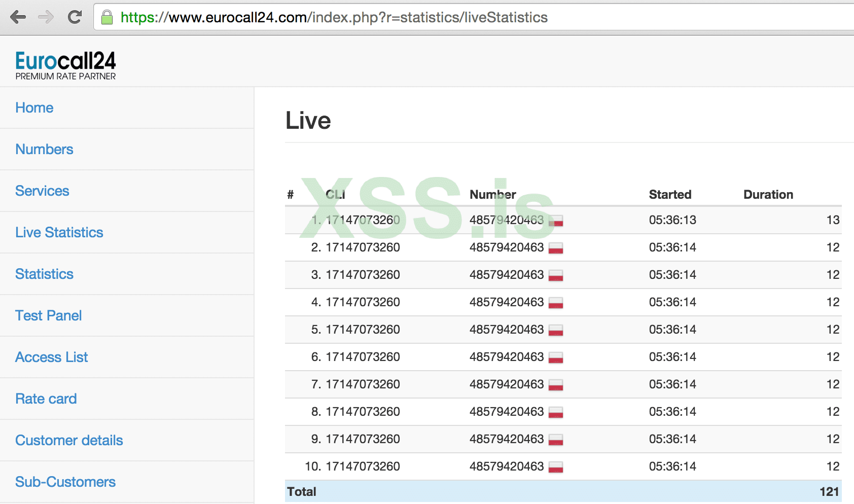Select Live Statistics in sidebar
The image size is (854, 504).
[x=59, y=232]
